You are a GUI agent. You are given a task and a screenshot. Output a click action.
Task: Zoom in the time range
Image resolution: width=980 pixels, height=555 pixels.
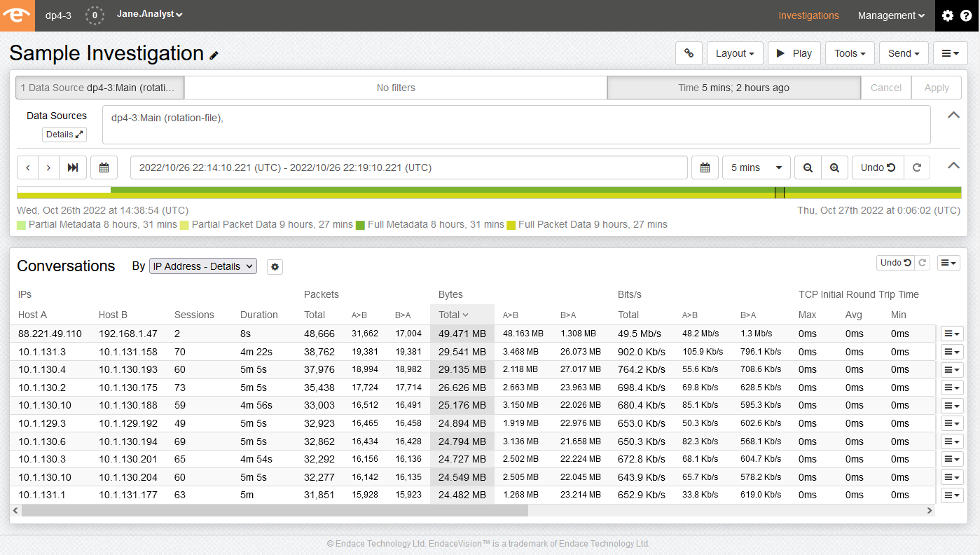tap(834, 167)
